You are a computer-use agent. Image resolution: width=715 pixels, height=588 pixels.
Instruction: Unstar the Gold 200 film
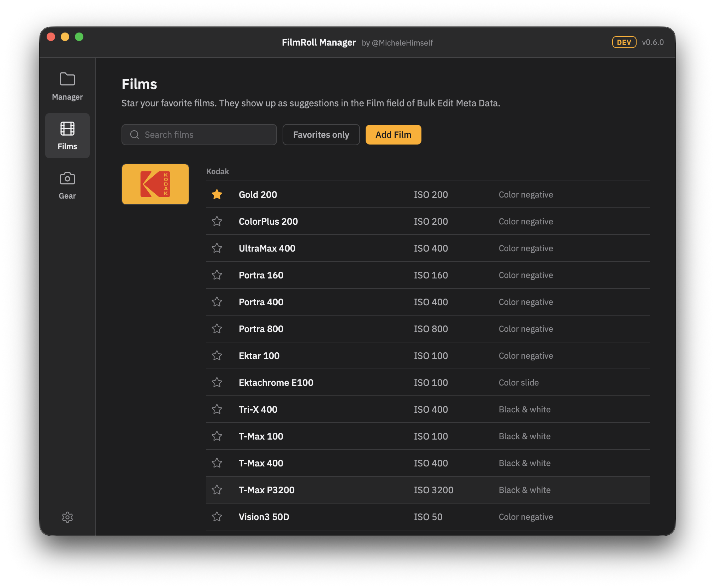[217, 194]
